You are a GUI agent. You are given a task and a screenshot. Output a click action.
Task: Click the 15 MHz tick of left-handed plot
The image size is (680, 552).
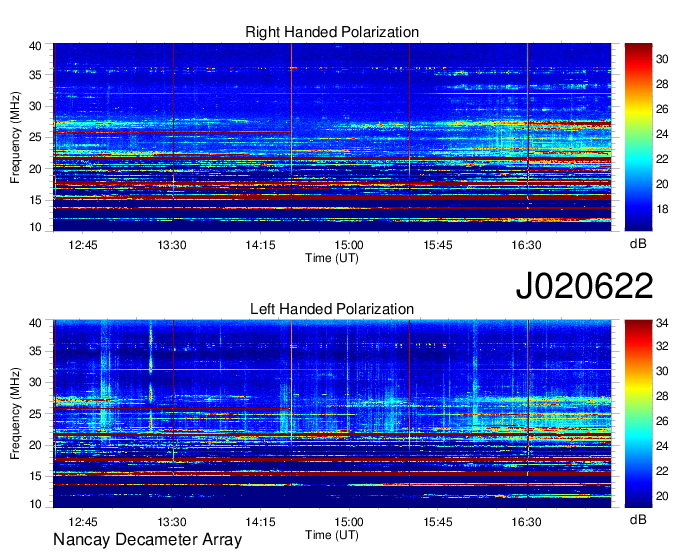(36, 476)
